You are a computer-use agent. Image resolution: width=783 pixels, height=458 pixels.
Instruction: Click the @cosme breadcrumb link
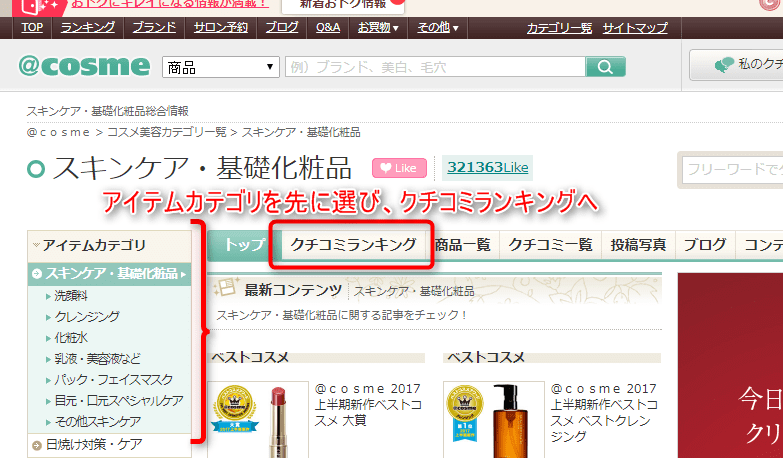[58, 132]
